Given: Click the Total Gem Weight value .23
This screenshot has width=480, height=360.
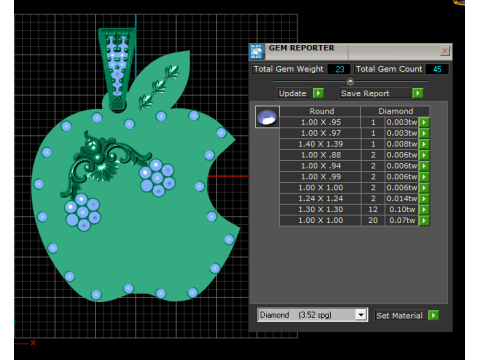Looking at the screenshot, I should [x=339, y=69].
